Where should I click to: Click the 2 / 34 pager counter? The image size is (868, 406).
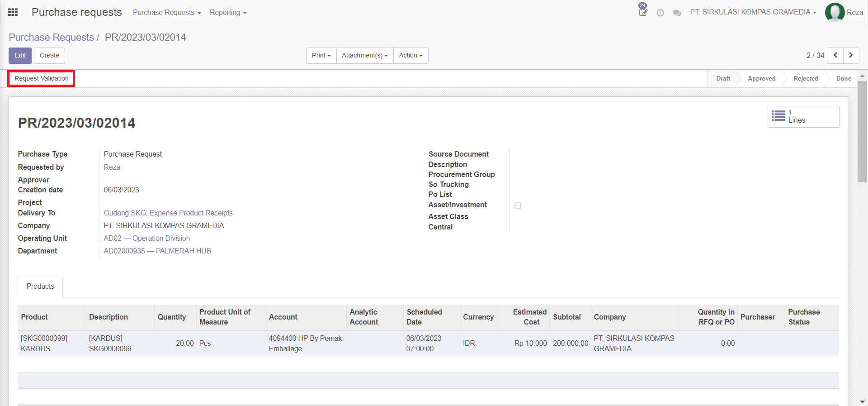coord(815,55)
